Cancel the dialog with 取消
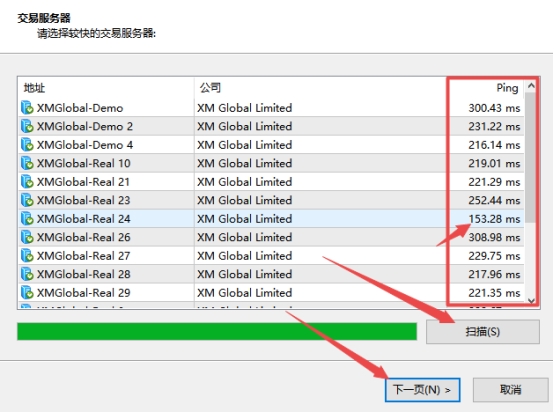 pos(511,390)
